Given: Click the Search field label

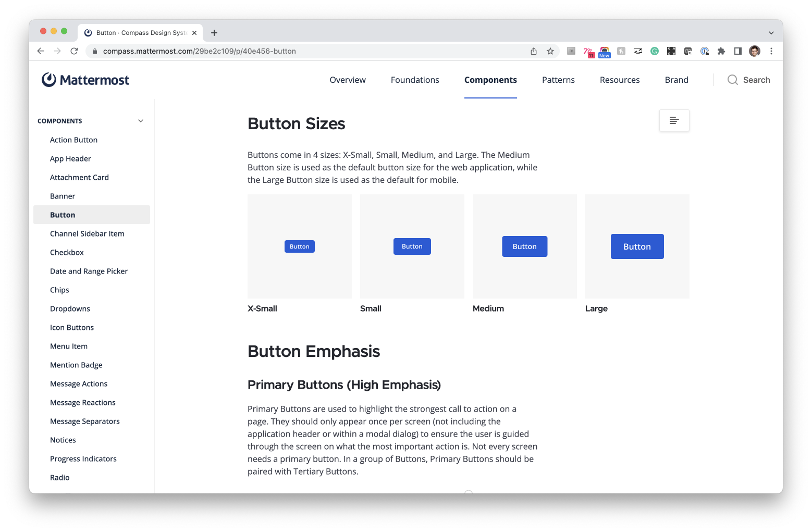Looking at the screenshot, I should pyautogui.click(x=756, y=80).
